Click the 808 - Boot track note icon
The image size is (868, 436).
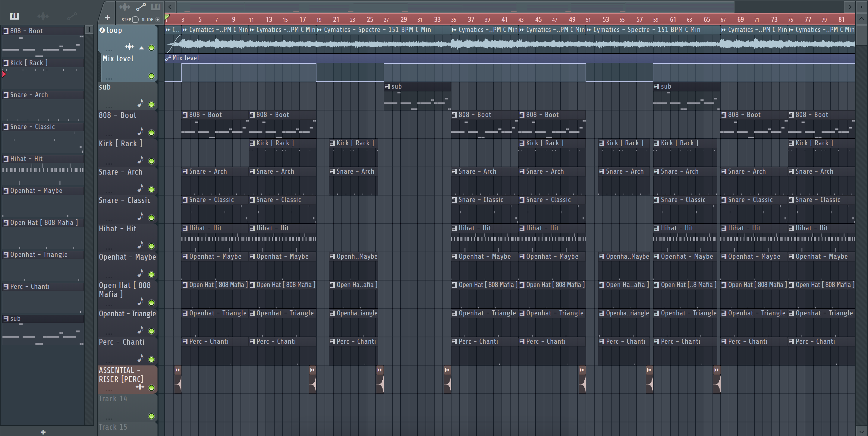point(140,131)
